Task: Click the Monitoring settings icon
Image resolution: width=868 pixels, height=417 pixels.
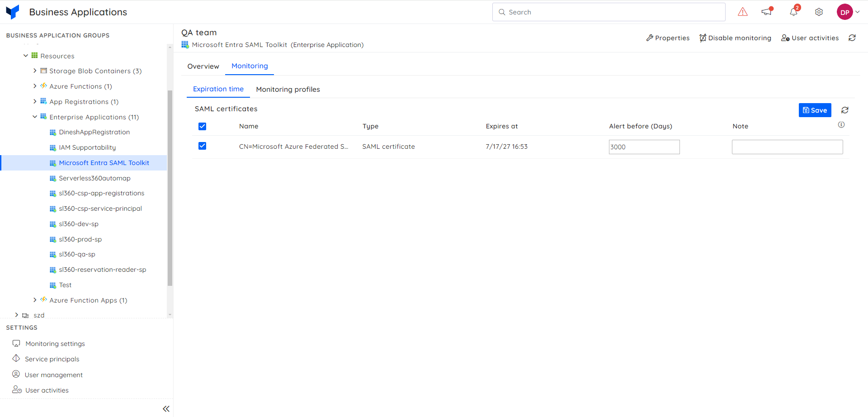Action: point(16,343)
